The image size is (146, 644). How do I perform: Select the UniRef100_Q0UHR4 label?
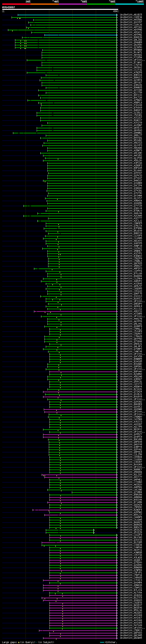tap(131, 583)
